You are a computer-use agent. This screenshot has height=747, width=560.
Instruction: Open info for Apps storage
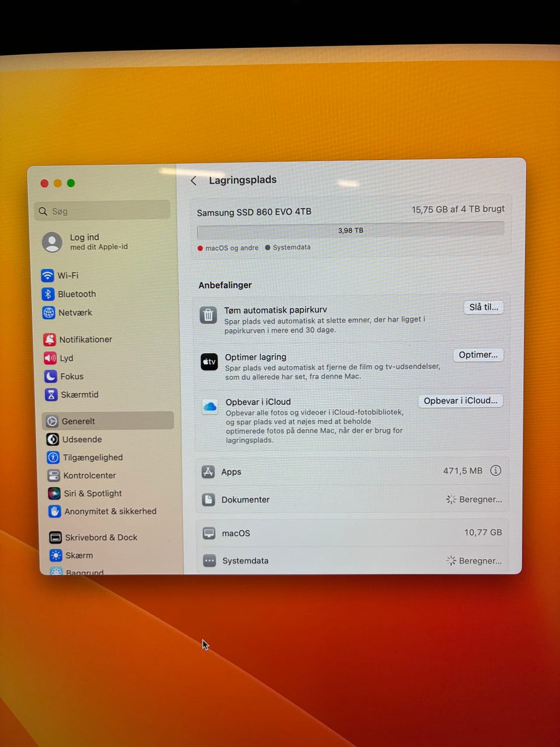pyautogui.click(x=496, y=470)
